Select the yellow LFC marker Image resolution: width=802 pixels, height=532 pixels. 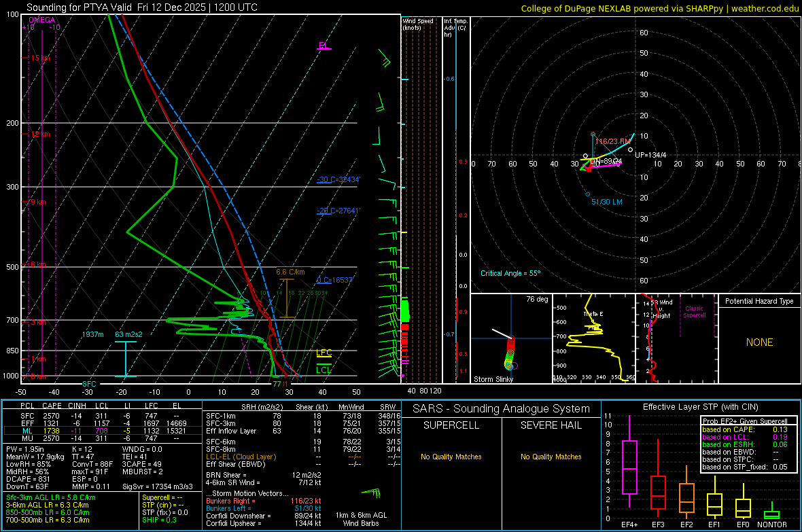click(x=324, y=353)
